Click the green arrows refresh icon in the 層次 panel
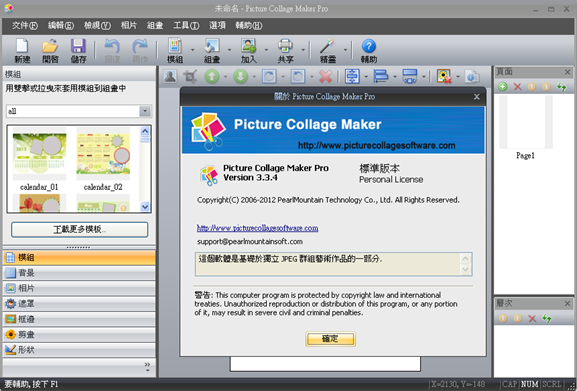Screen dimensions: 577x391 (547, 318)
